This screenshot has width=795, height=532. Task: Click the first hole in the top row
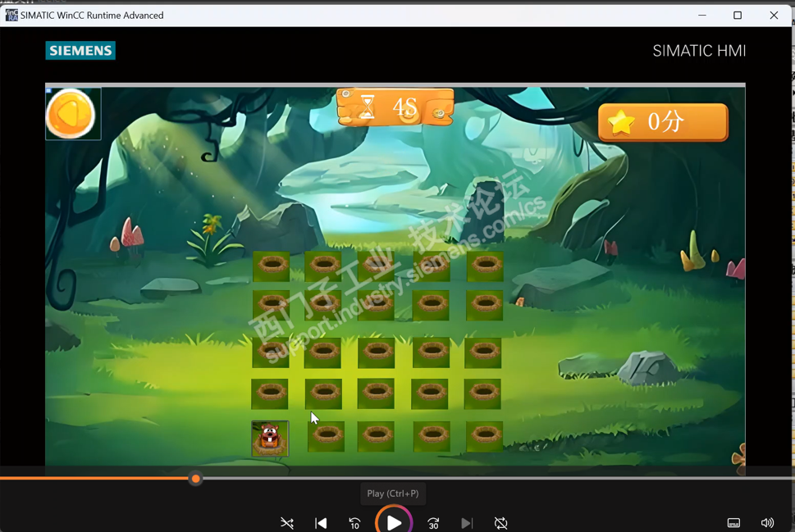pyautogui.click(x=272, y=266)
